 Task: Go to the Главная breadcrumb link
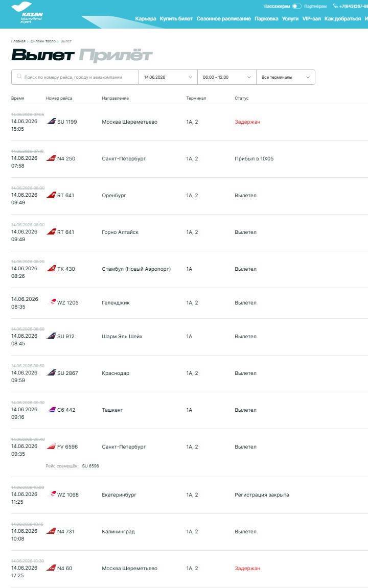point(18,41)
